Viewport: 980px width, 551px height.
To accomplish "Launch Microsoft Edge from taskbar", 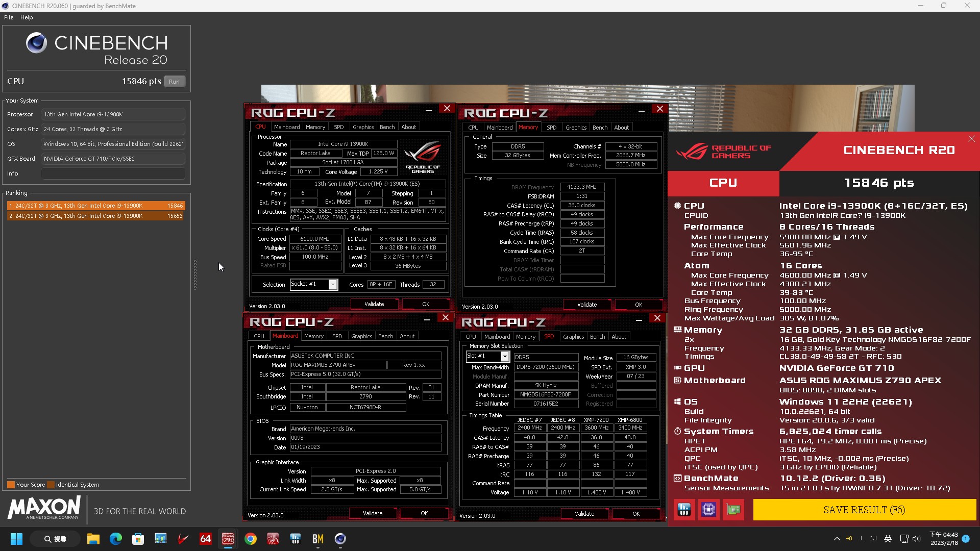I will click(116, 539).
